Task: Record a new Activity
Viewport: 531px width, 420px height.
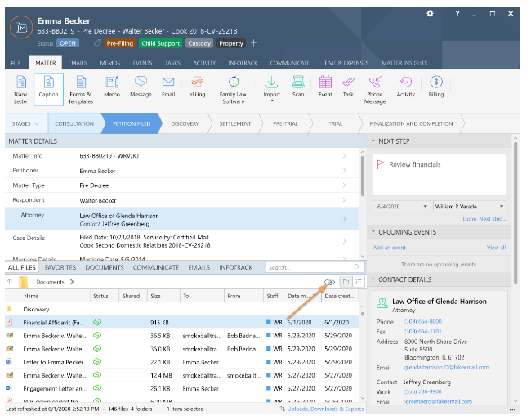Action: coord(406,87)
